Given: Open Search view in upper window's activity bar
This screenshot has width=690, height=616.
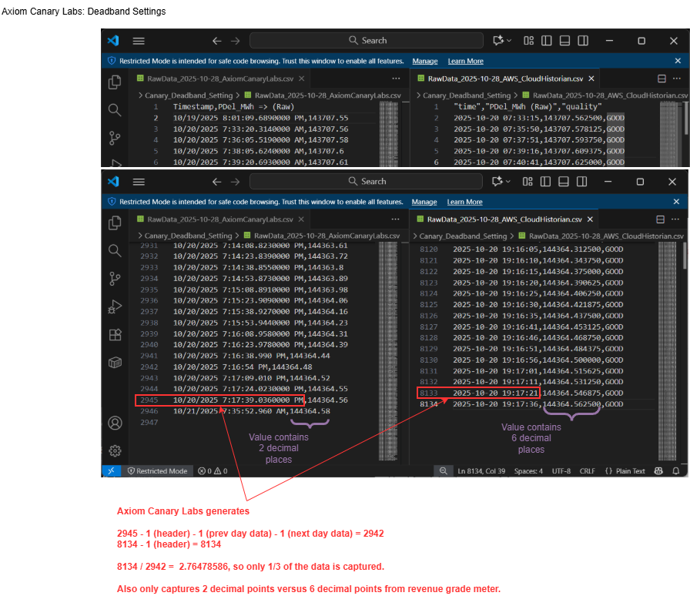Looking at the screenshot, I should (x=115, y=110).
